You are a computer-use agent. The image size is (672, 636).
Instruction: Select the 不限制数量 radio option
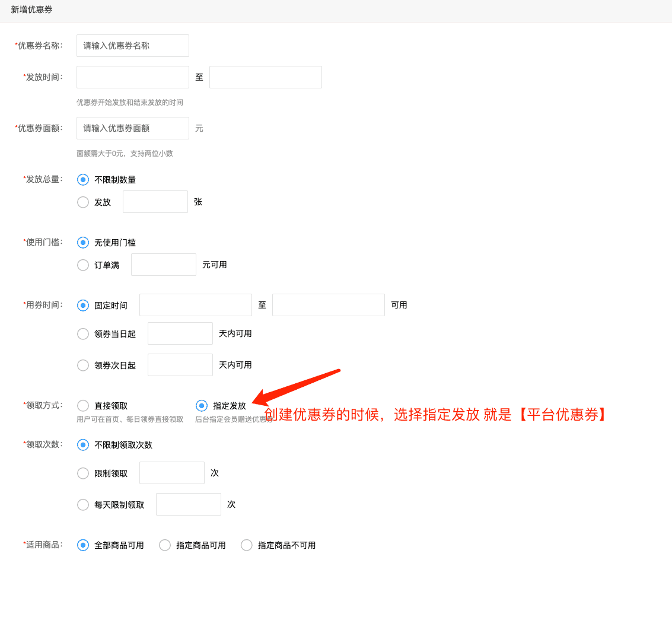(x=83, y=180)
